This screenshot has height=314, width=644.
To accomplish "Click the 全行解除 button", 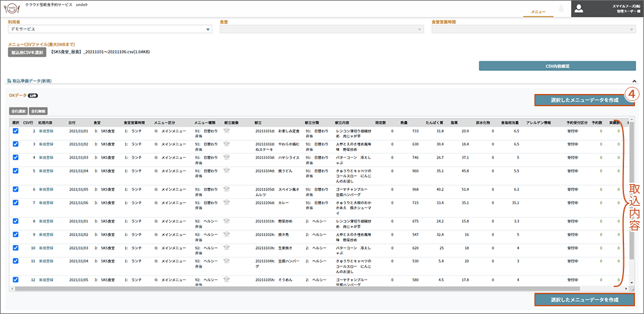I will click(x=38, y=111).
